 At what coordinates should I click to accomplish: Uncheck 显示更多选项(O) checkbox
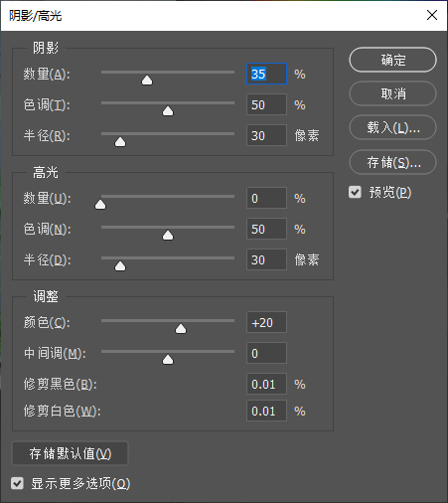click(x=17, y=483)
